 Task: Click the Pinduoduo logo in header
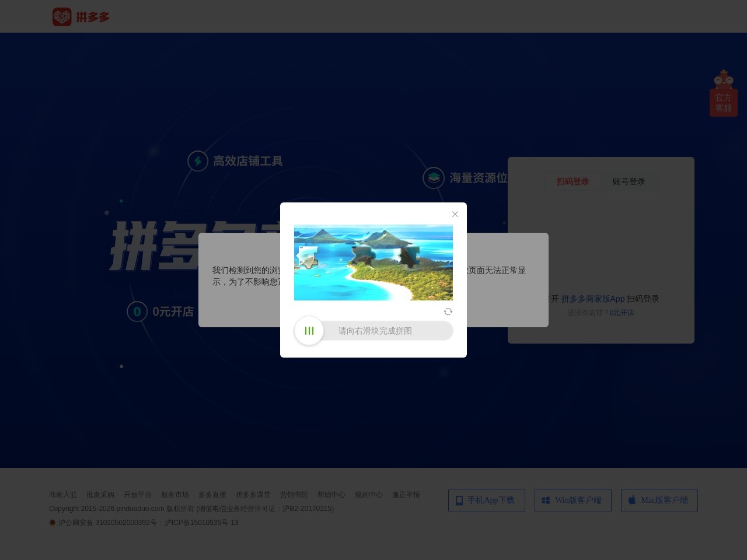[x=81, y=17]
